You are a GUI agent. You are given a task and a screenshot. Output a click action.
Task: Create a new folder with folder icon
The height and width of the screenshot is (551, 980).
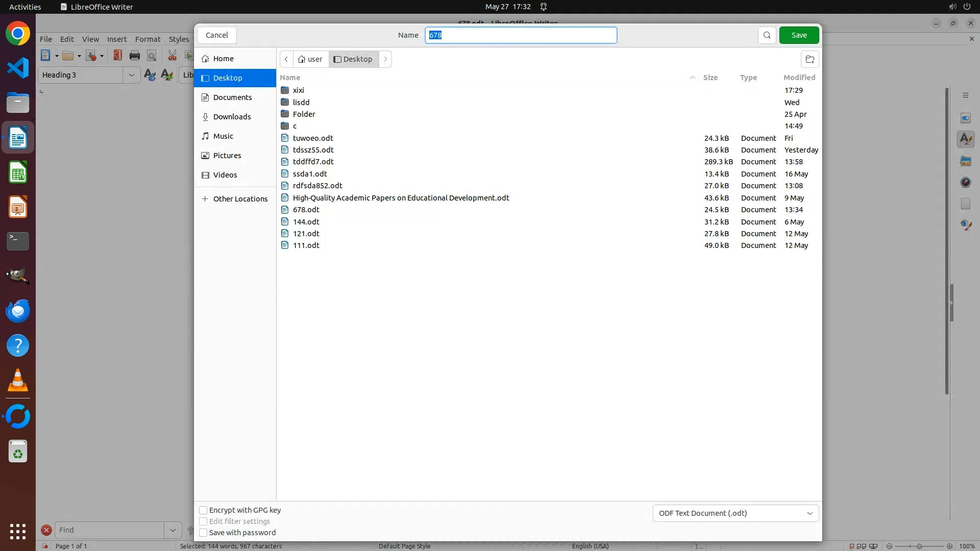point(810,59)
